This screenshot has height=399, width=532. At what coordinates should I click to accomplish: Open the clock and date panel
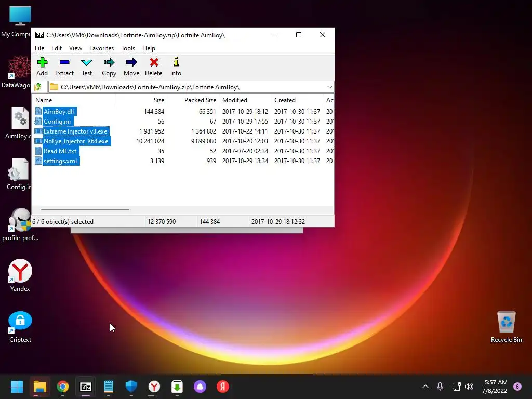pyautogui.click(x=495, y=387)
